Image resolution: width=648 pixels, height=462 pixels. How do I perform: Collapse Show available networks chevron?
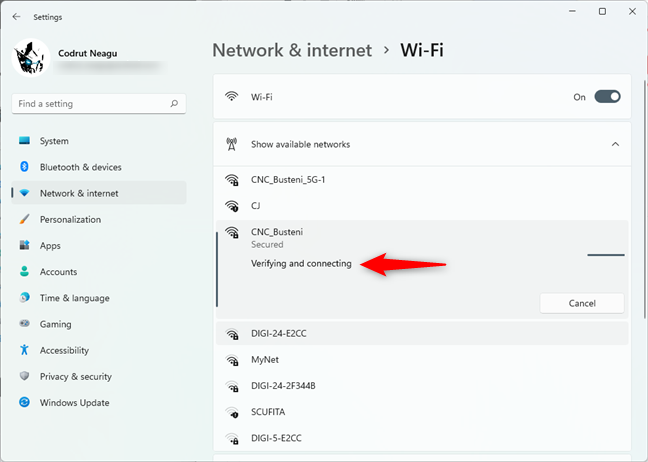(615, 144)
